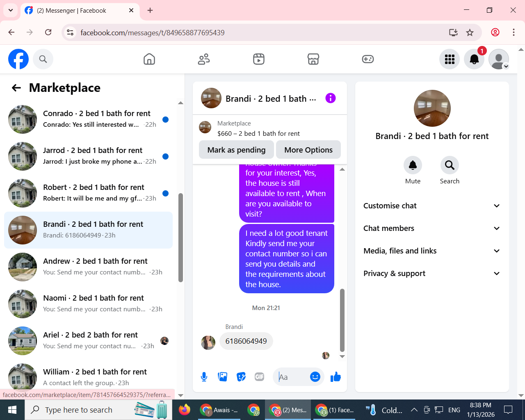Click chat messages scrollbar thumb
The image size is (525, 420).
pyautogui.click(x=342, y=320)
